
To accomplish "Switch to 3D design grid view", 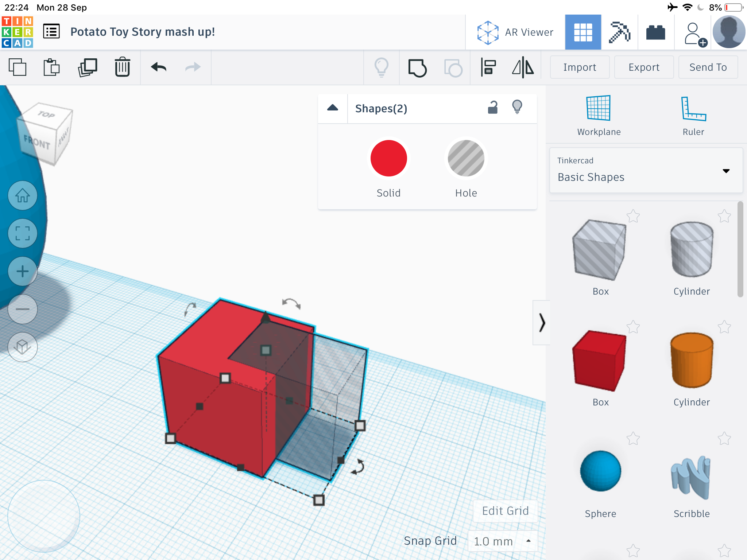I will 583,32.
